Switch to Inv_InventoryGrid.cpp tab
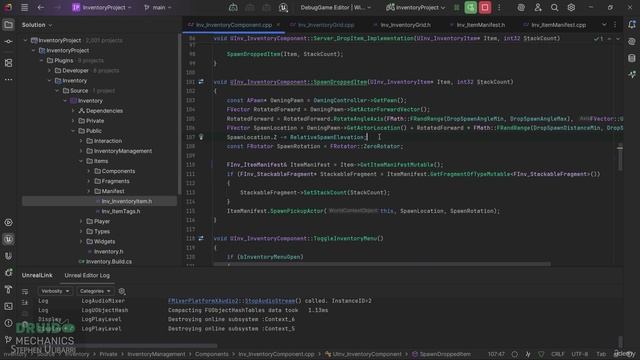Viewport: 640px width, 360px height. (326, 25)
